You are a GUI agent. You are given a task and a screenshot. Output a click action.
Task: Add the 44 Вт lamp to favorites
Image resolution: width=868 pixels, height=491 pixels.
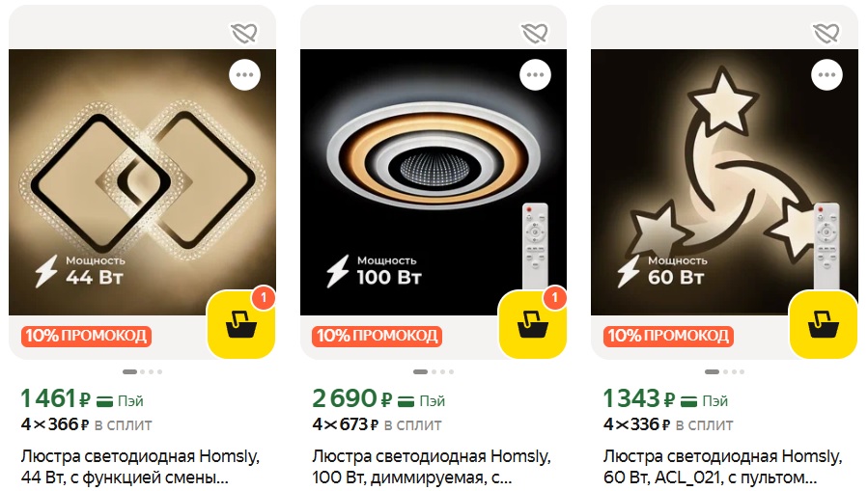click(244, 33)
